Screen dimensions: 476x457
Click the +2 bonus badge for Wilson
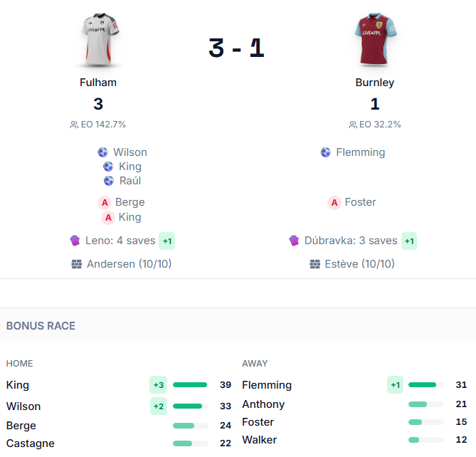[x=158, y=406]
